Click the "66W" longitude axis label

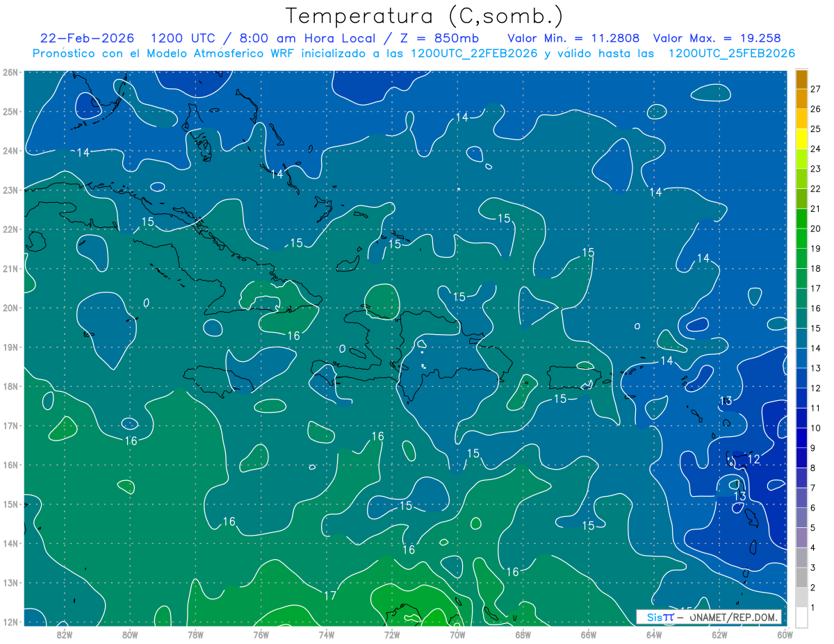(x=588, y=634)
